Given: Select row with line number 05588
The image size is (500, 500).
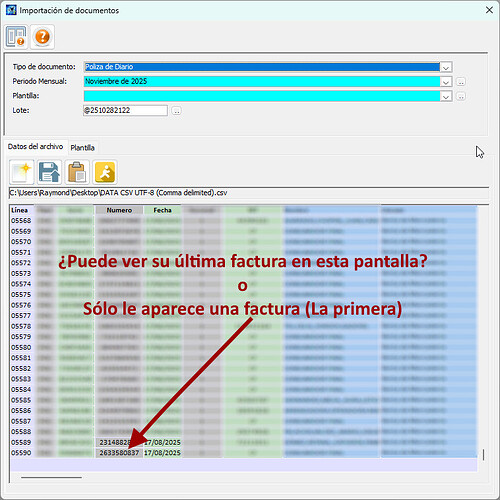Looking at the screenshot, I should [243, 432].
